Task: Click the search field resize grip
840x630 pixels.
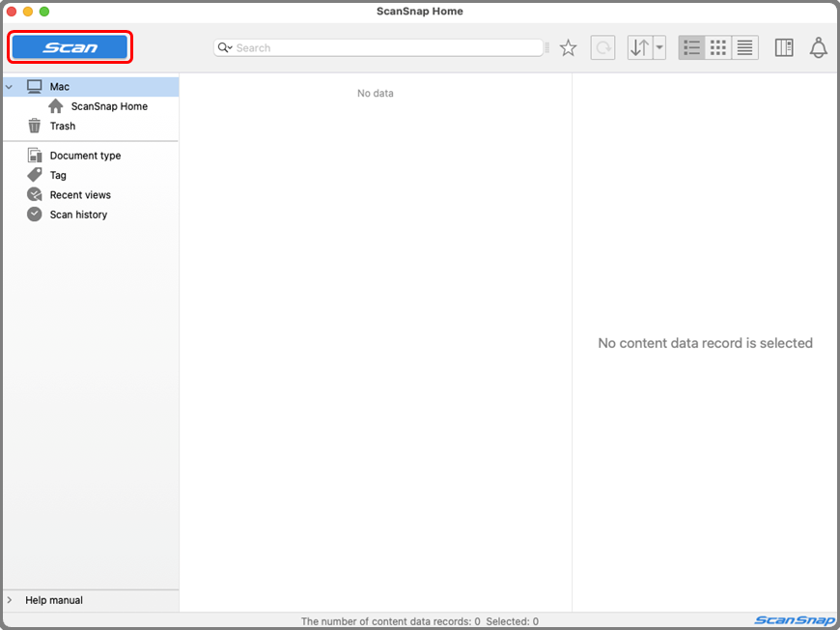Action: [x=546, y=47]
